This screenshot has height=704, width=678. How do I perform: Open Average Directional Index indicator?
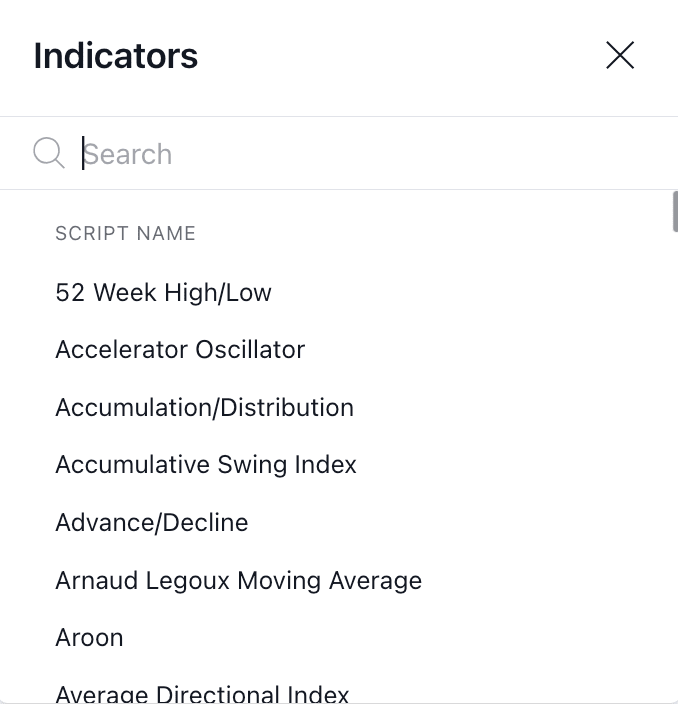pos(202,693)
